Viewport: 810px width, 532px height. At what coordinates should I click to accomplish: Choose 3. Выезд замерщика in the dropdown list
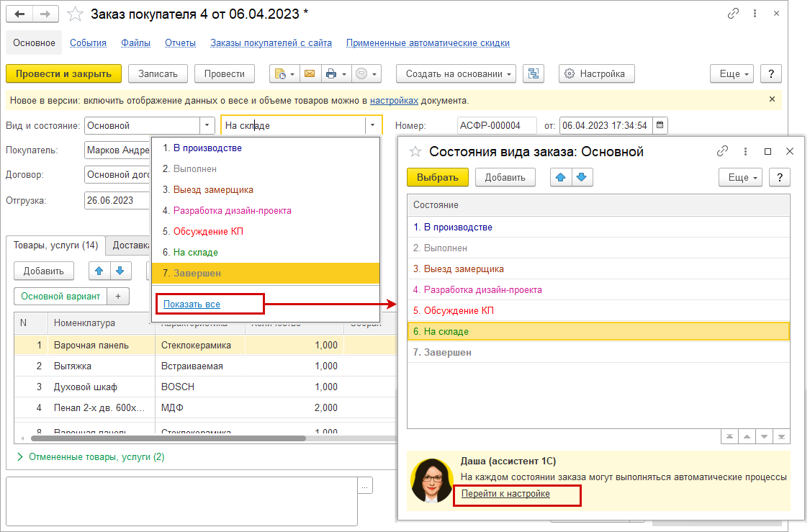click(x=266, y=189)
